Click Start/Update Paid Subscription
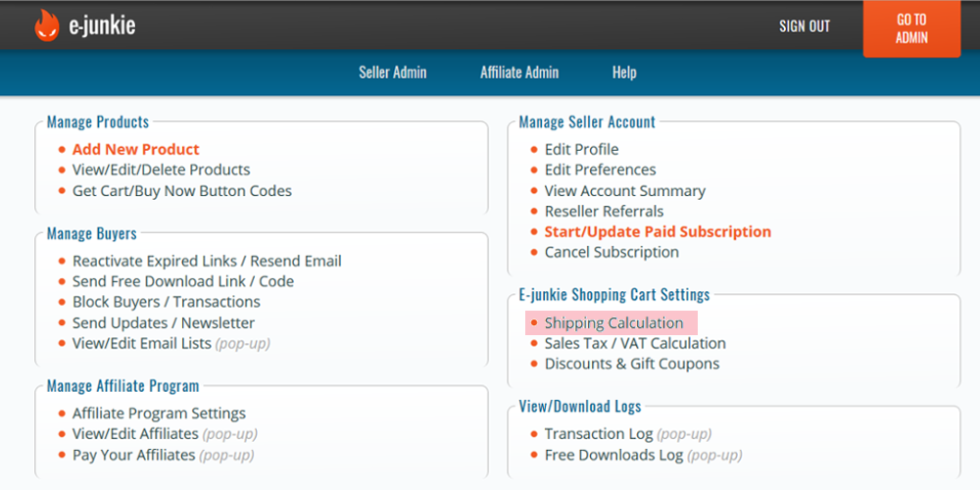Image resolution: width=980 pixels, height=490 pixels. coord(658,232)
